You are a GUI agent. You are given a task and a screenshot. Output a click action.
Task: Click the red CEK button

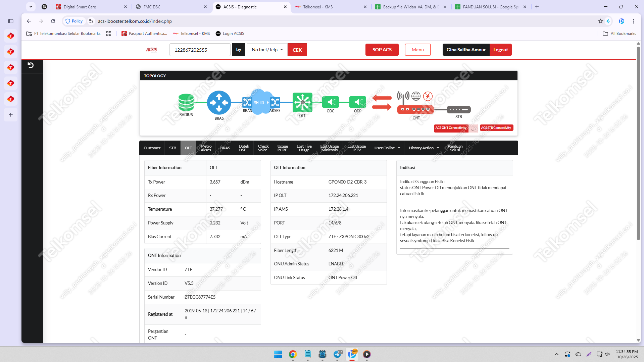click(x=297, y=50)
